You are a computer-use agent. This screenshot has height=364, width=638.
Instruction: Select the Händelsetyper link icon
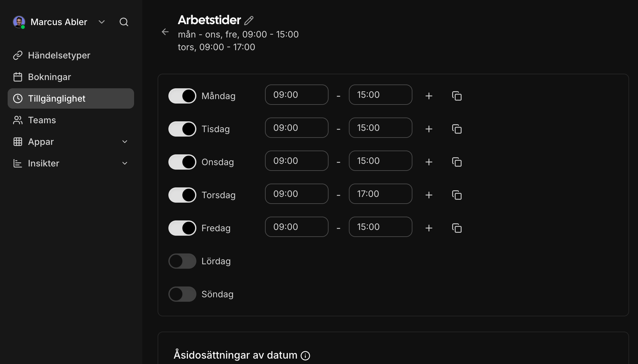click(18, 55)
